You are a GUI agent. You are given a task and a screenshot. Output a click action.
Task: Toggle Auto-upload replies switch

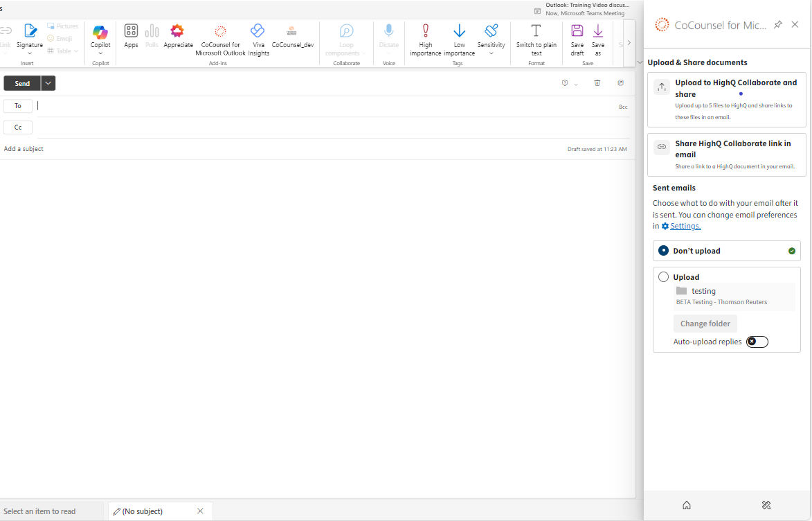tap(757, 342)
